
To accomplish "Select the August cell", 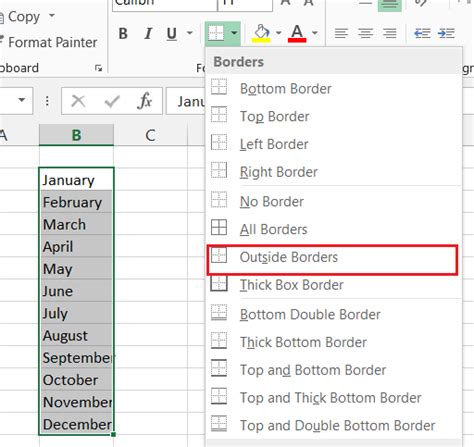I will coord(76,335).
